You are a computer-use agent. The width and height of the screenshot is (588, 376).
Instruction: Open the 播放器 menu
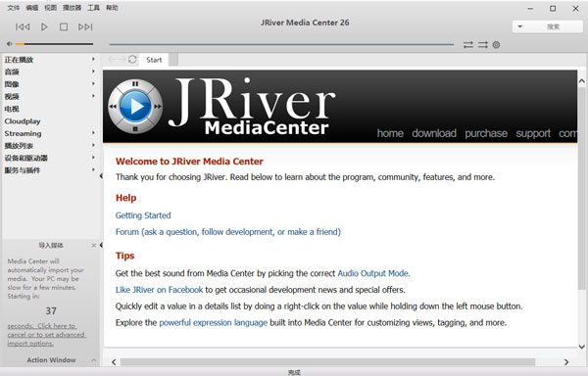tap(72, 8)
